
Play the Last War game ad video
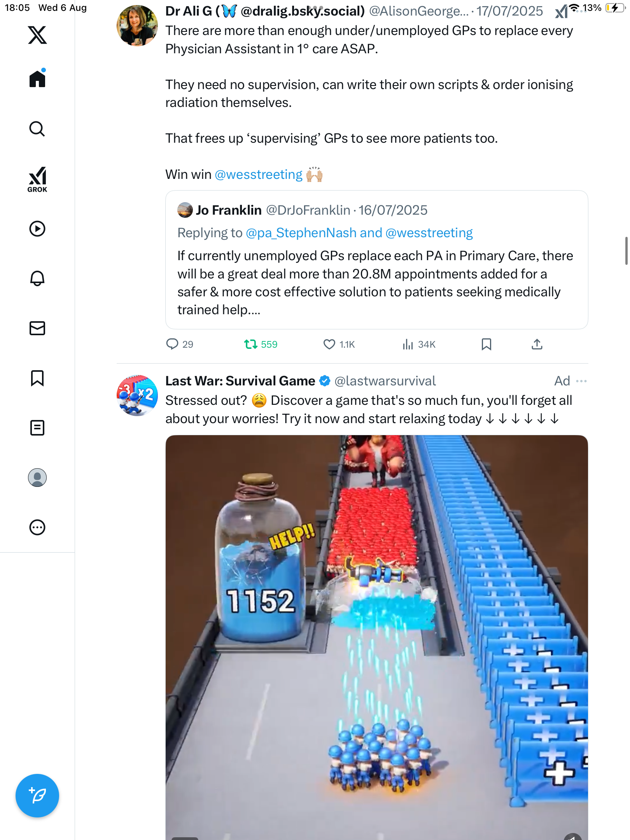click(x=376, y=637)
